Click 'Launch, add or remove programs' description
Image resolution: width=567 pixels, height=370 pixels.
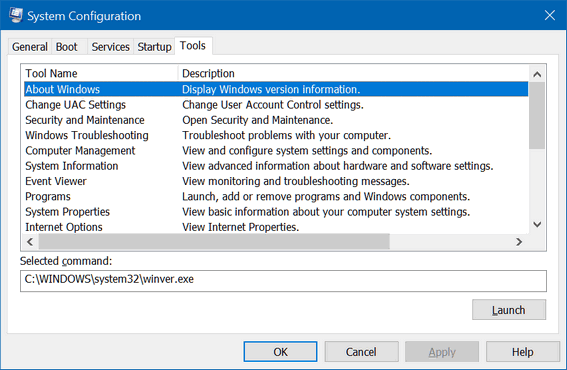(326, 196)
